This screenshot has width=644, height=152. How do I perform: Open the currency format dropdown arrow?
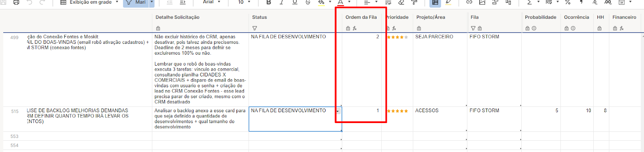(557, 2)
